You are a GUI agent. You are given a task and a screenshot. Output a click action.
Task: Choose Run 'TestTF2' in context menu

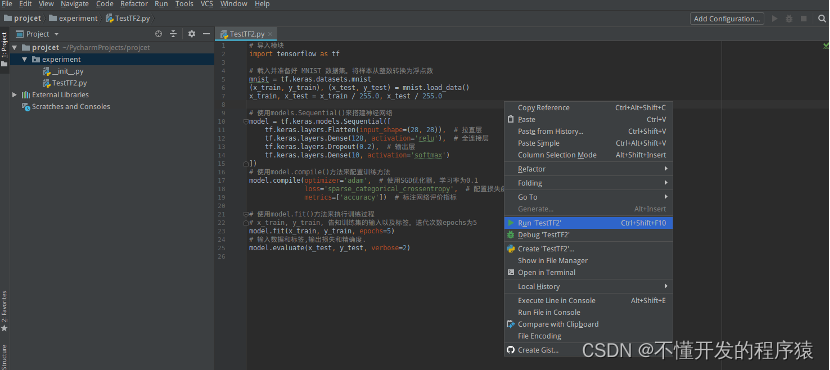(589, 223)
